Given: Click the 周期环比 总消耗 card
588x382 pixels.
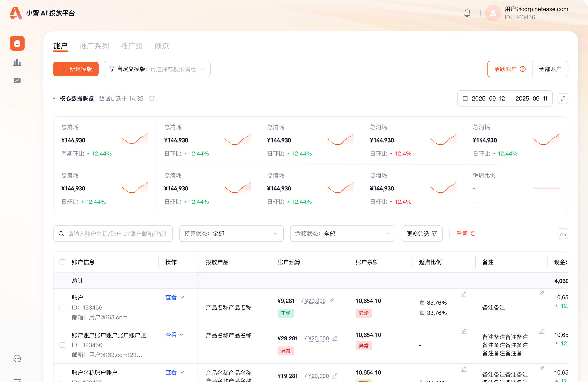Looking at the screenshot, I should [x=105, y=140].
